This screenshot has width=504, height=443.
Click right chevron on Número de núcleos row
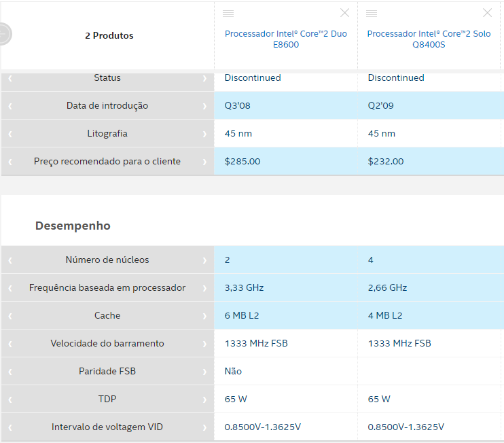pyautogui.click(x=204, y=260)
